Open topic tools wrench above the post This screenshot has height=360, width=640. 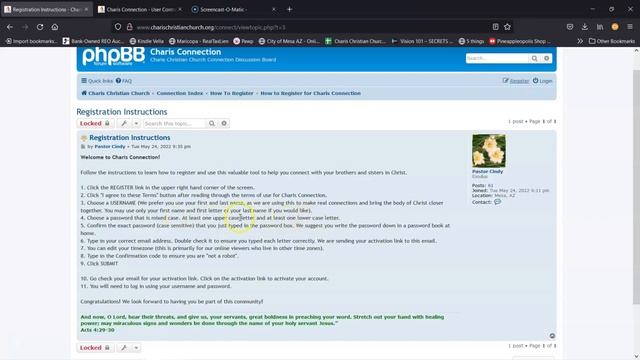[124, 123]
